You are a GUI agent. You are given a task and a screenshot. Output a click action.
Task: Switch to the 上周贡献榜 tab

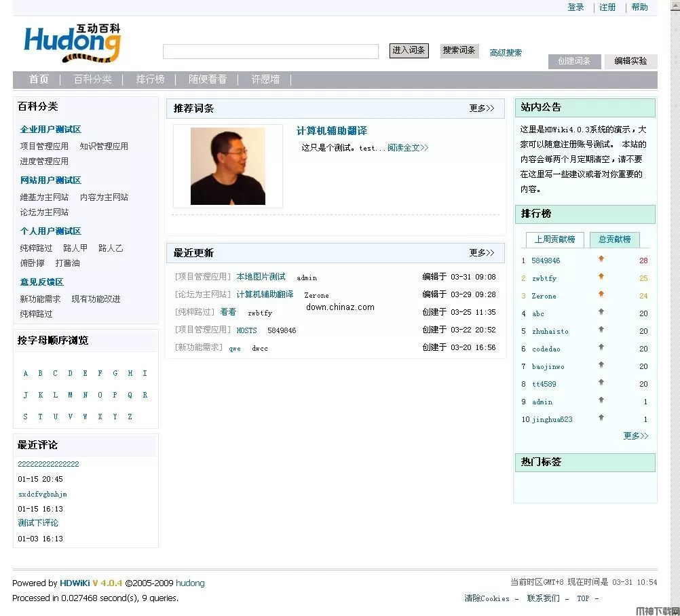554,239
